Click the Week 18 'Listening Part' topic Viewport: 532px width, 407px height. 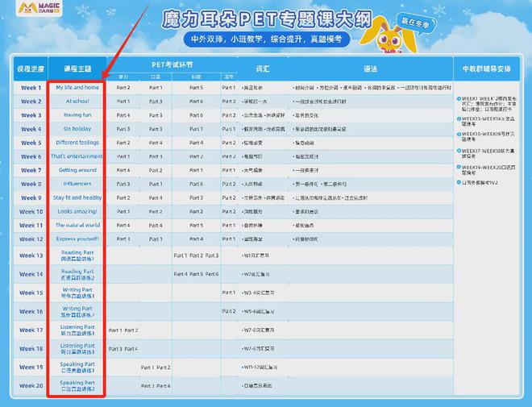[x=77, y=349]
